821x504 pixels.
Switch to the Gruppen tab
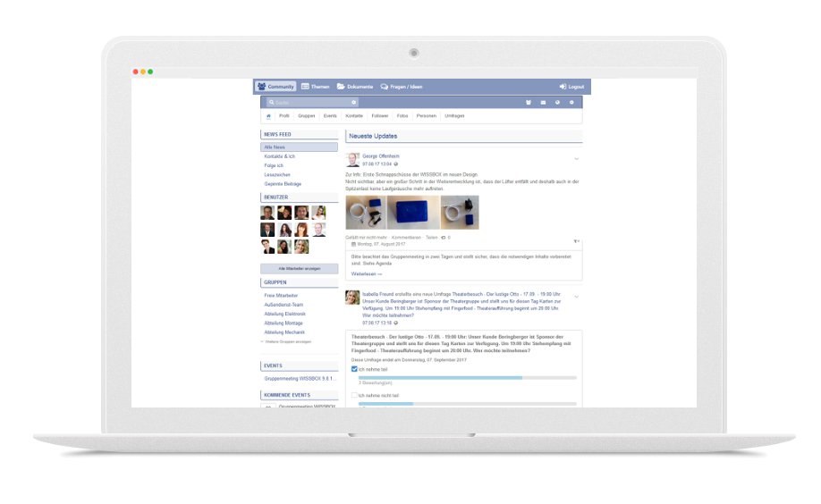[306, 116]
